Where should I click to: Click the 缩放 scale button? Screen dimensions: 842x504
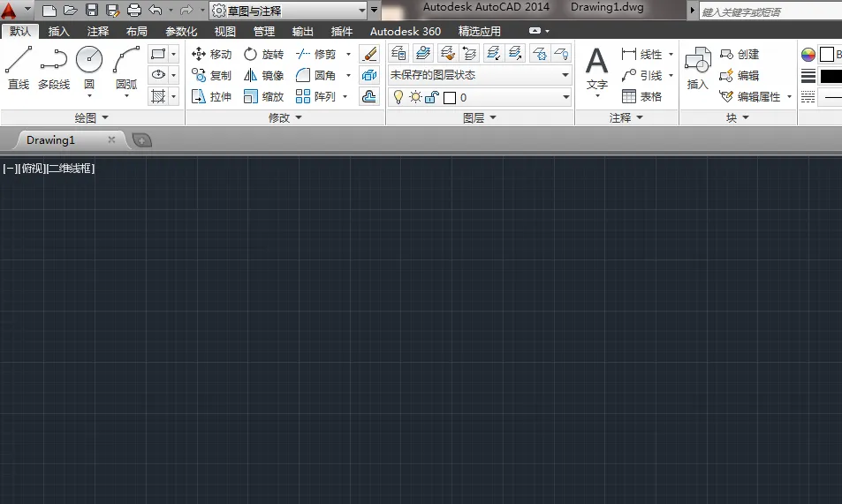coord(263,96)
